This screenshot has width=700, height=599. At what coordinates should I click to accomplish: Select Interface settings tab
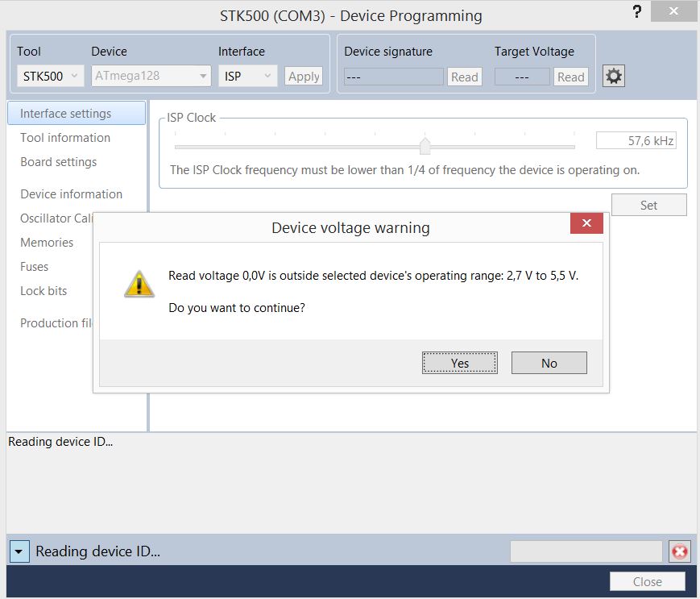77,113
